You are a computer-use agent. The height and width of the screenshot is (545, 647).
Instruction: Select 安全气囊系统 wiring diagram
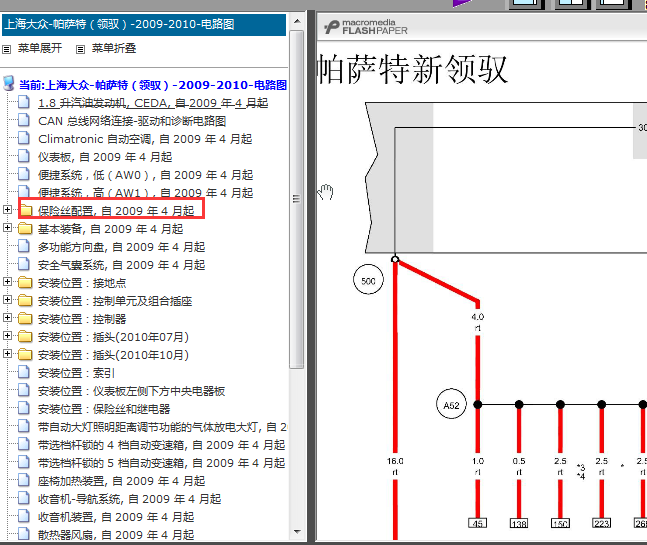pos(121,265)
